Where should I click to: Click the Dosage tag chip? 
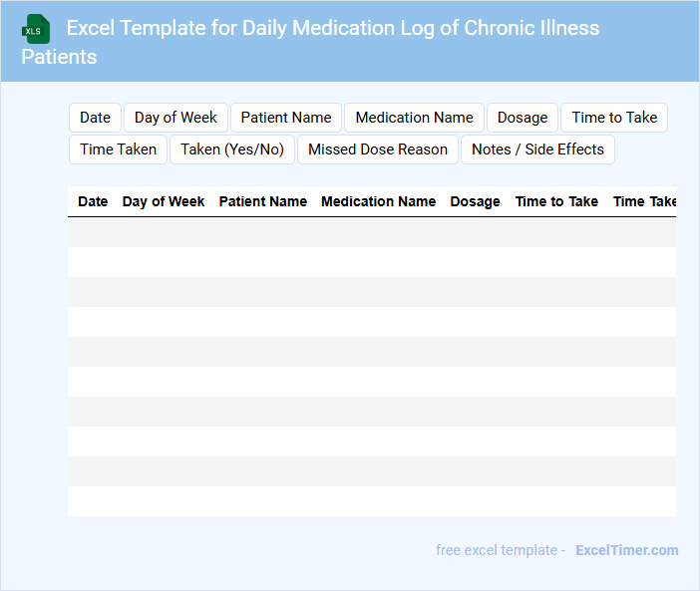click(523, 118)
